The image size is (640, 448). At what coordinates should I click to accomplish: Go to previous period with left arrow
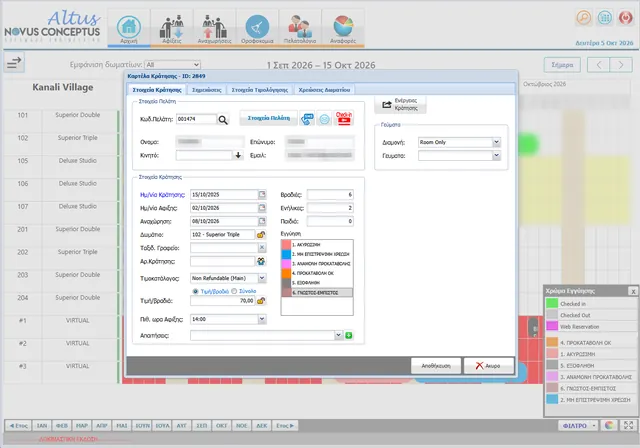[598, 65]
